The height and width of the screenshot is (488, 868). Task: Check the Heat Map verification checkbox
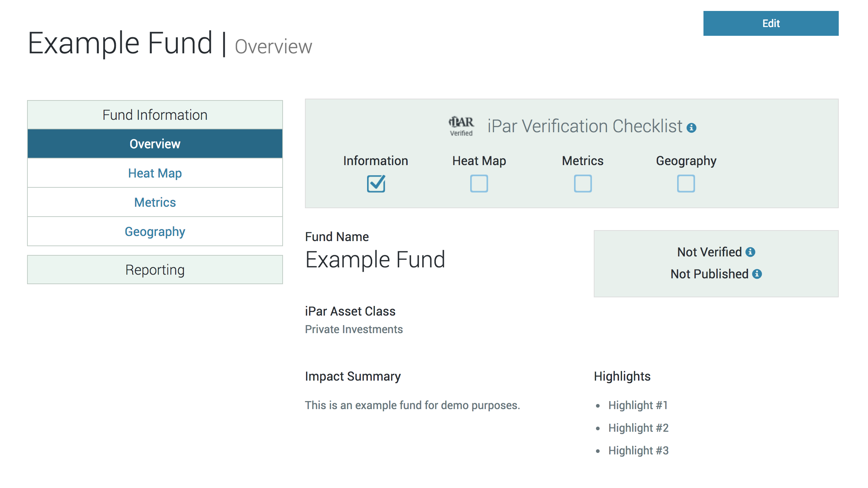(479, 183)
